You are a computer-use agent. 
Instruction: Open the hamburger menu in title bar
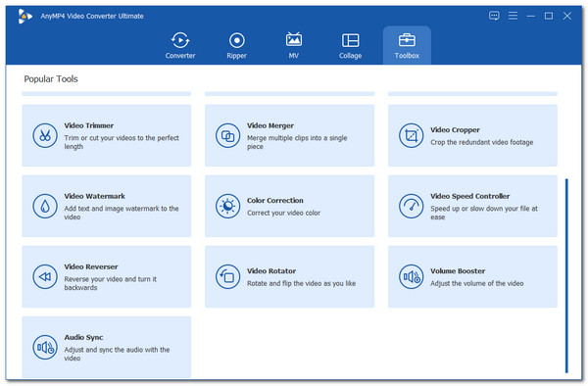click(x=513, y=16)
